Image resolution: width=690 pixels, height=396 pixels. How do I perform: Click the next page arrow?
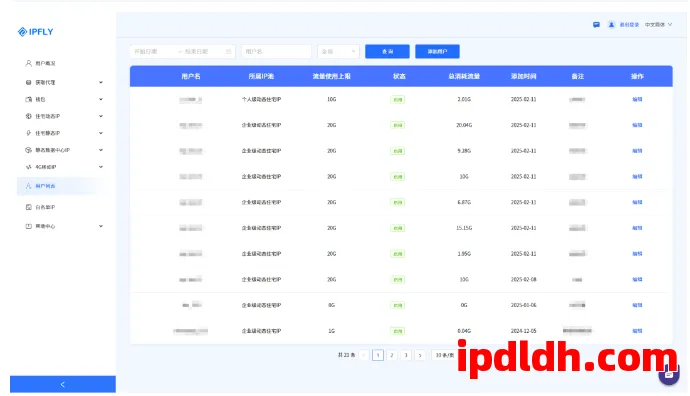click(420, 355)
